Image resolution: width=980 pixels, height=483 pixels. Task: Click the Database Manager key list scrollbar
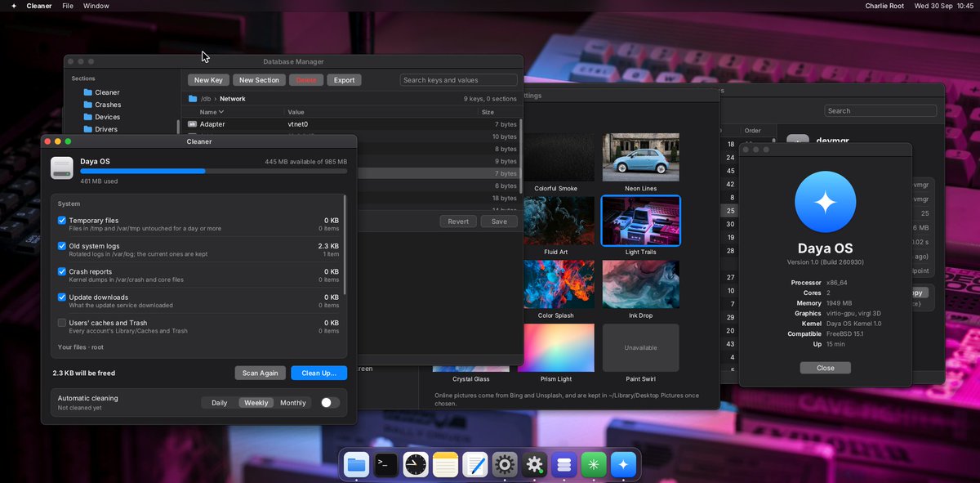point(520,156)
